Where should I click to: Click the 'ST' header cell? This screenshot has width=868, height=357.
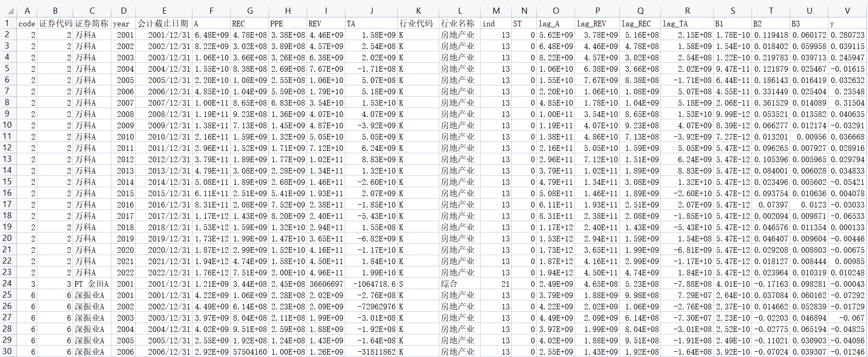524,24
